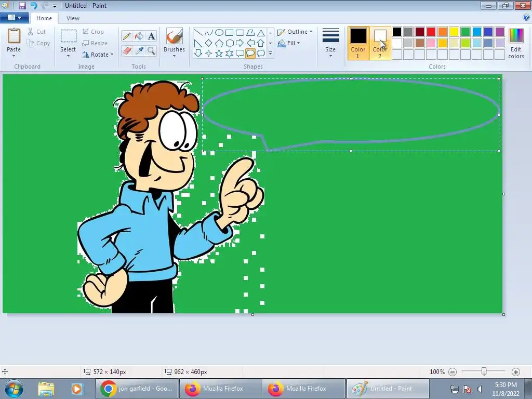The width and height of the screenshot is (532, 399).
Task: Select the Eraser tool
Action: pos(127,51)
